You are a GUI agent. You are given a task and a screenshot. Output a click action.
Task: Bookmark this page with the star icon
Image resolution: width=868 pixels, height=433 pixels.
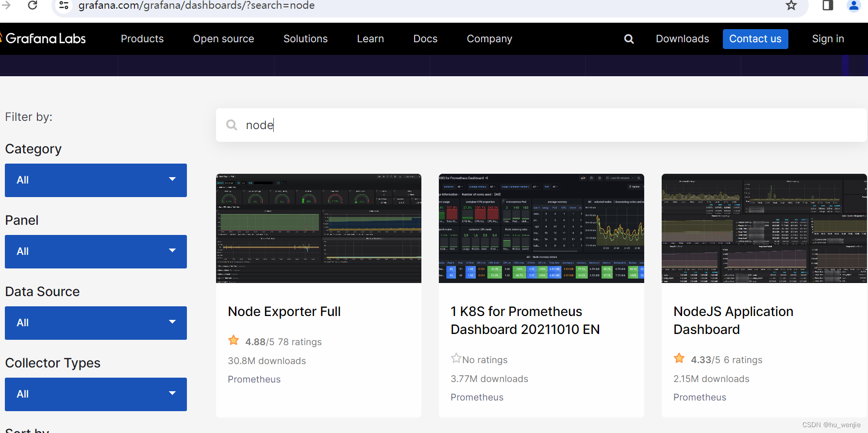point(791,5)
